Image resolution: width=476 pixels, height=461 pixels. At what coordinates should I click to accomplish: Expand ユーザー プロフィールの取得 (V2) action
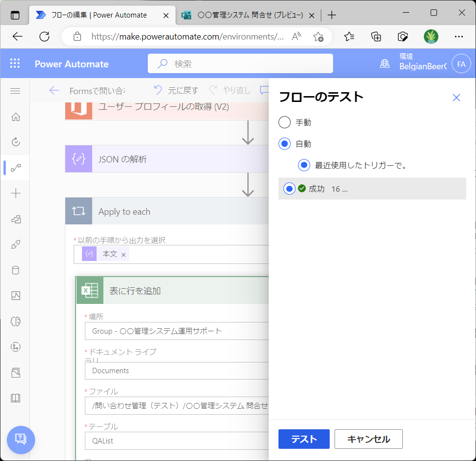click(167, 110)
